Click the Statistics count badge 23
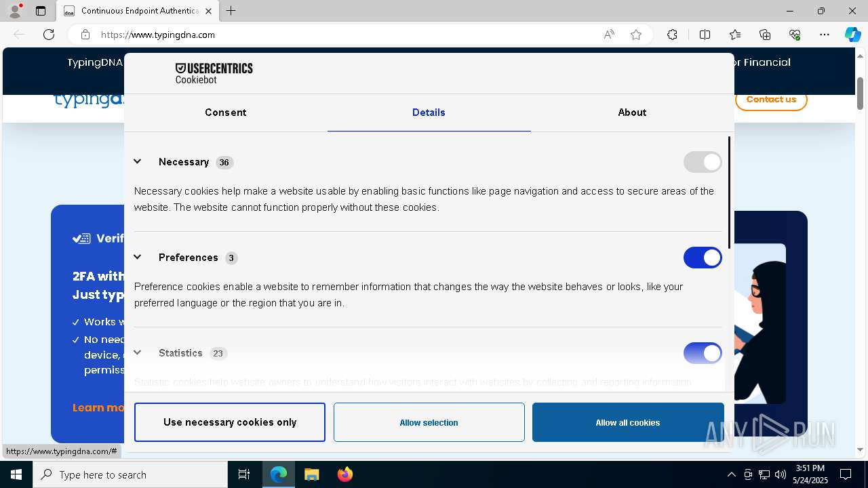This screenshot has width=868, height=488. click(x=218, y=353)
